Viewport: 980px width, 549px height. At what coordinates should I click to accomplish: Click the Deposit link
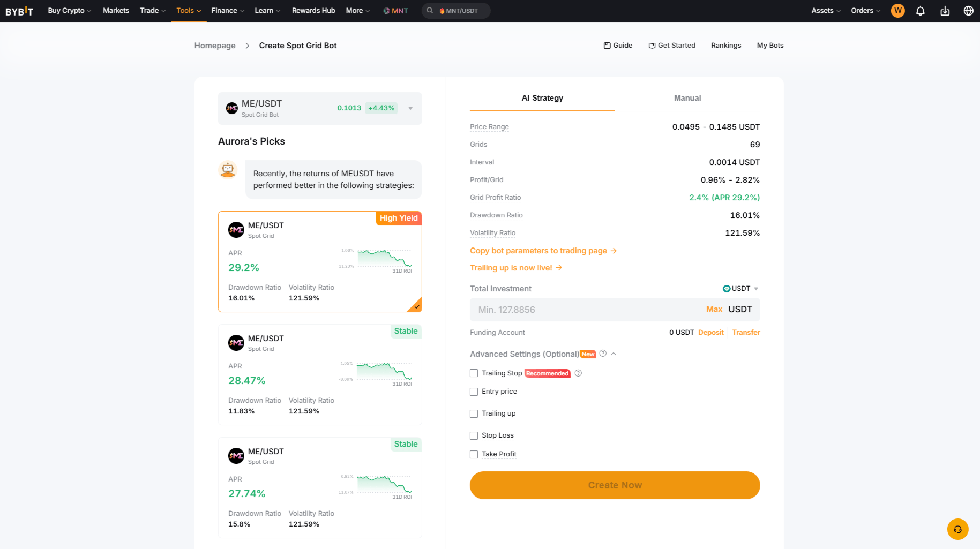click(x=710, y=332)
